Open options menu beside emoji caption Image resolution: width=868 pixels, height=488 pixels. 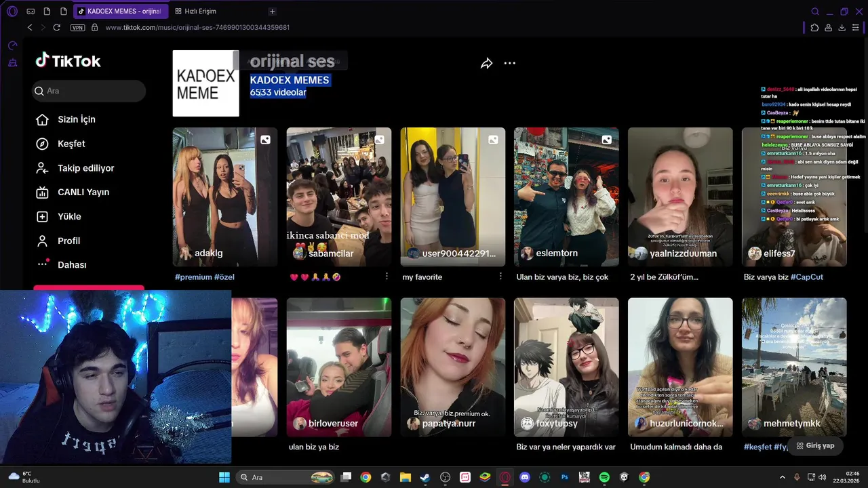(x=387, y=277)
